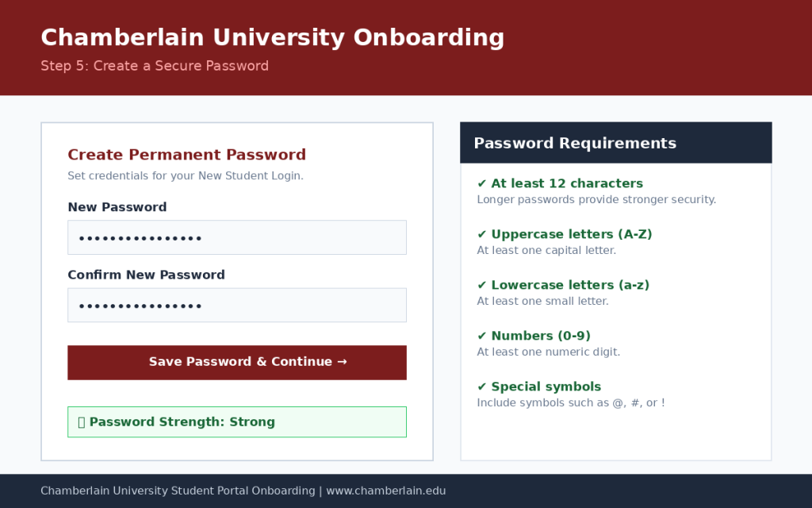Click Save Password & Continue button
812x508 pixels.
click(x=236, y=363)
